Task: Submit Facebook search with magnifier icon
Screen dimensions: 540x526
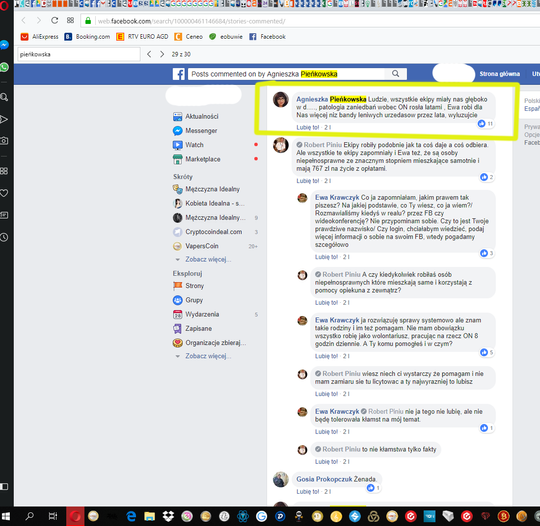Action: tap(395, 74)
